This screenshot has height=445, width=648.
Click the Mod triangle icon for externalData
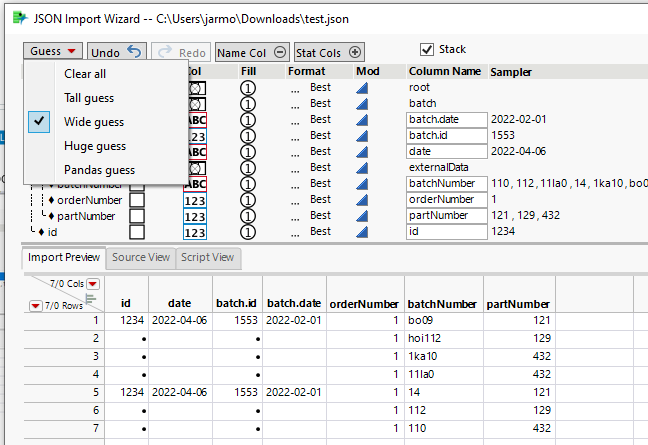click(362, 168)
